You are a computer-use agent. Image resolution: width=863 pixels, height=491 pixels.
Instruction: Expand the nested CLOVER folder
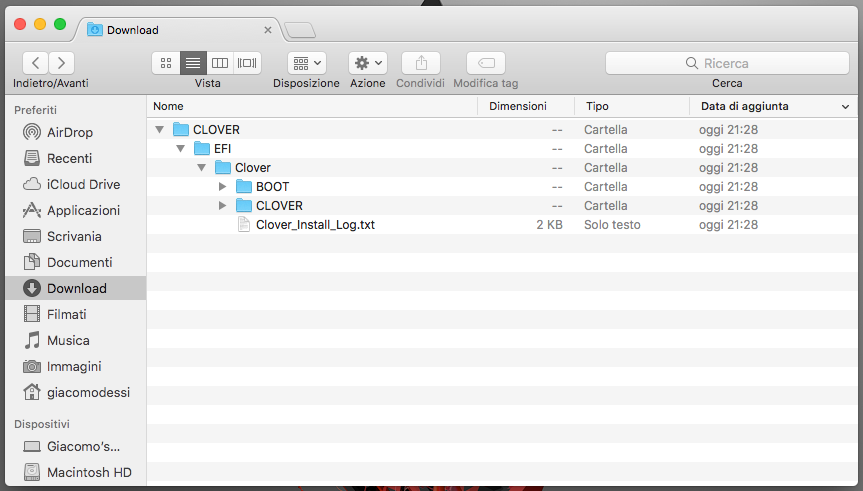(x=222, y=205)
